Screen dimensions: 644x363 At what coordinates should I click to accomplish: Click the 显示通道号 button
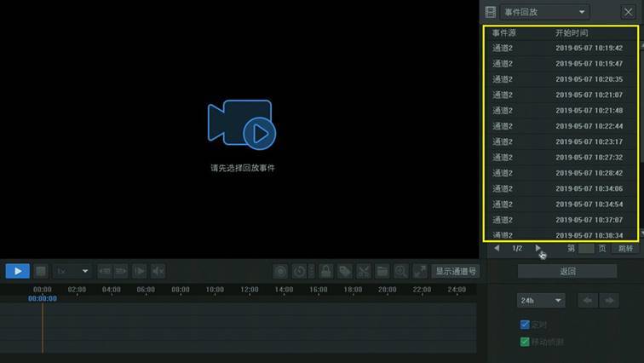pyautogui.click(x=456, y=272)
